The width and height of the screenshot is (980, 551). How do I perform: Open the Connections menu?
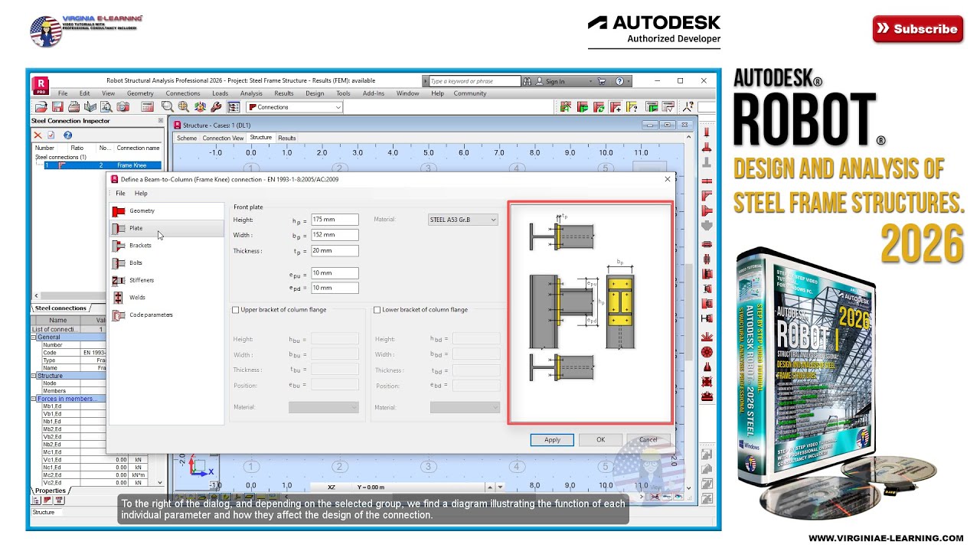pyautogui.click(x=183, y=93)
